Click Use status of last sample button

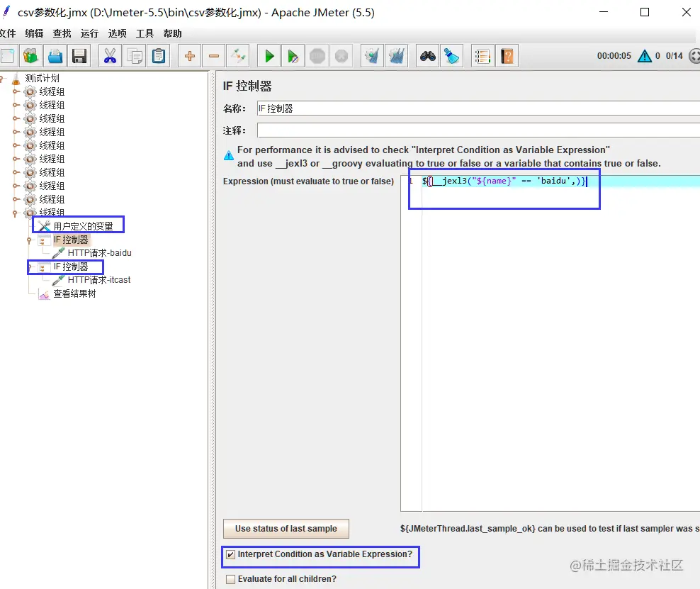[286, 529]
